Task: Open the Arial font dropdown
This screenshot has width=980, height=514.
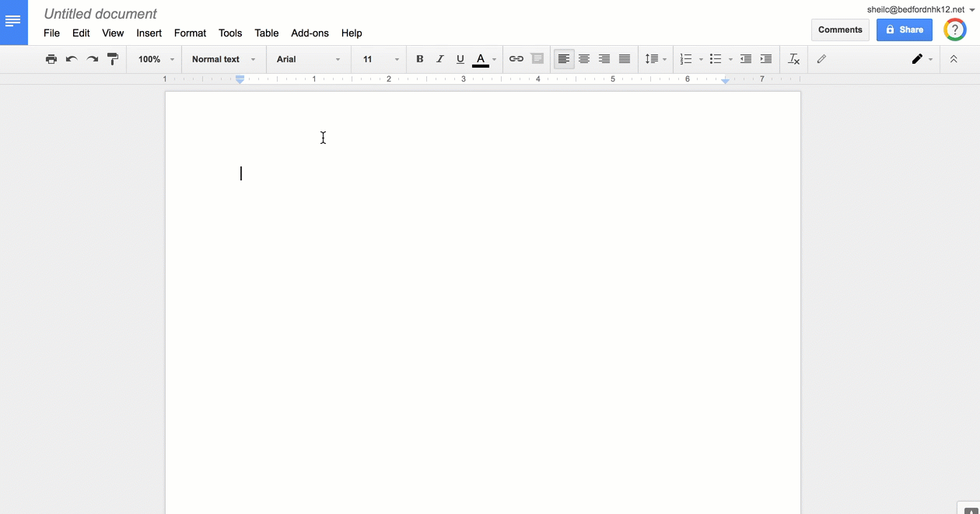Action: 309,59
